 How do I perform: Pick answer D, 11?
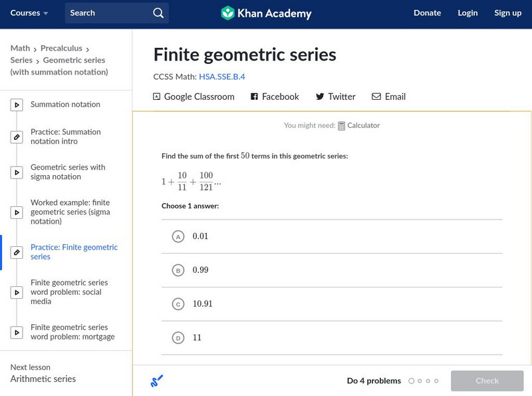click(178, 338)
